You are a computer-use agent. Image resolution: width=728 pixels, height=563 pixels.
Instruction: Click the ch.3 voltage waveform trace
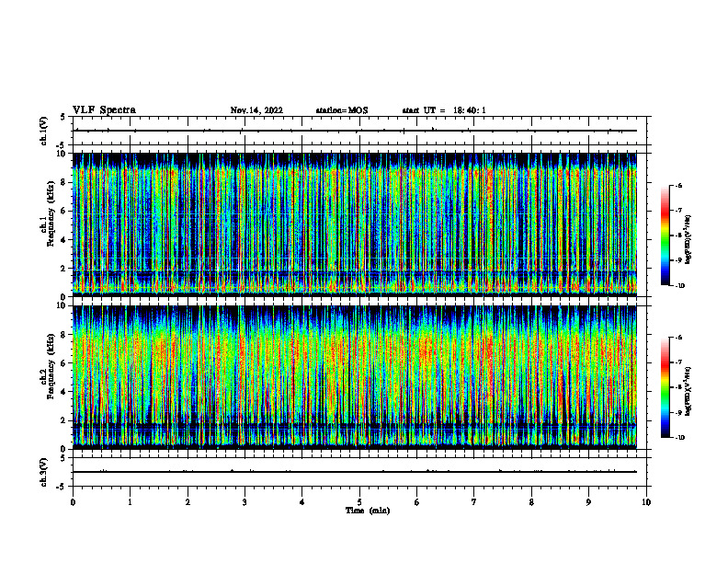[355, 472]
